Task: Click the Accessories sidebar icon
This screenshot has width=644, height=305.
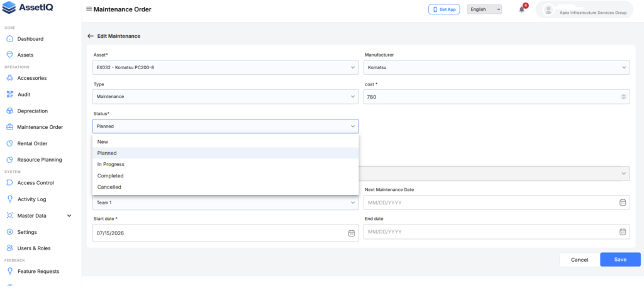Action: pyautogui.click(x=10, y=78)
